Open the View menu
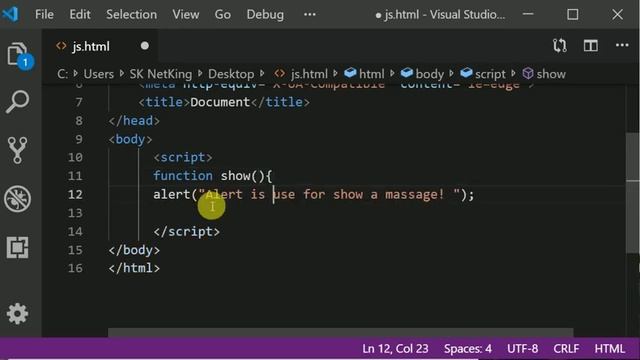Viewport: 640px width, 360px height. click(x=186, y=14)
